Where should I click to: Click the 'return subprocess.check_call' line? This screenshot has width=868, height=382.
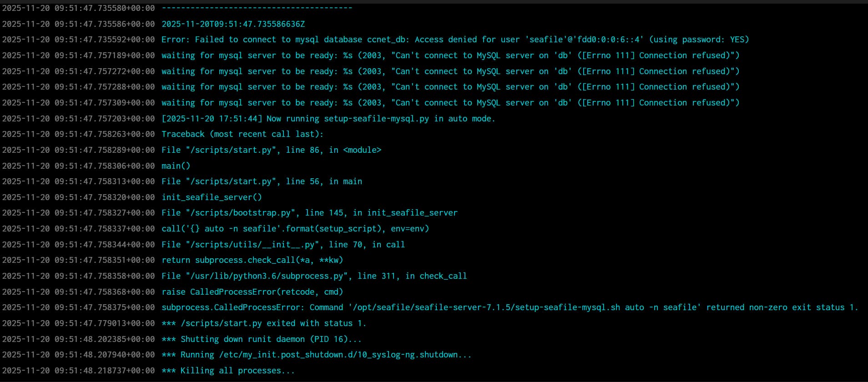[x=252, y=260]
